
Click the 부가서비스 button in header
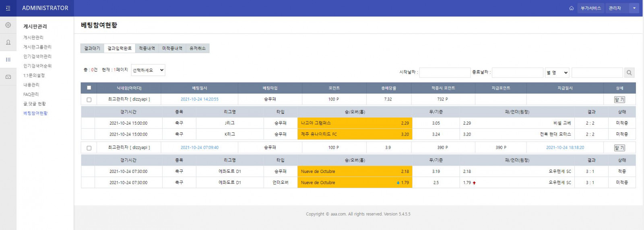click(590, 8)
